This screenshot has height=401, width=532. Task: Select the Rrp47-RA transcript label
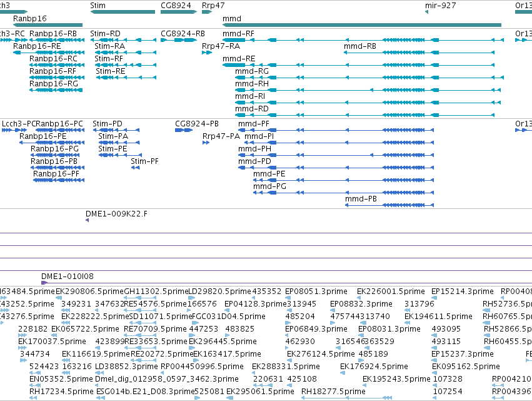point(221,46)
